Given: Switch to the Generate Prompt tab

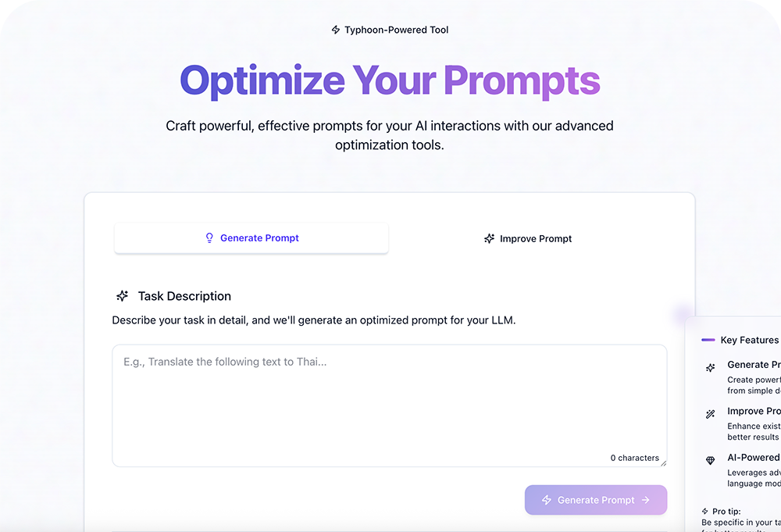Looking at the screenshot, I should click(x=251, y=238).
